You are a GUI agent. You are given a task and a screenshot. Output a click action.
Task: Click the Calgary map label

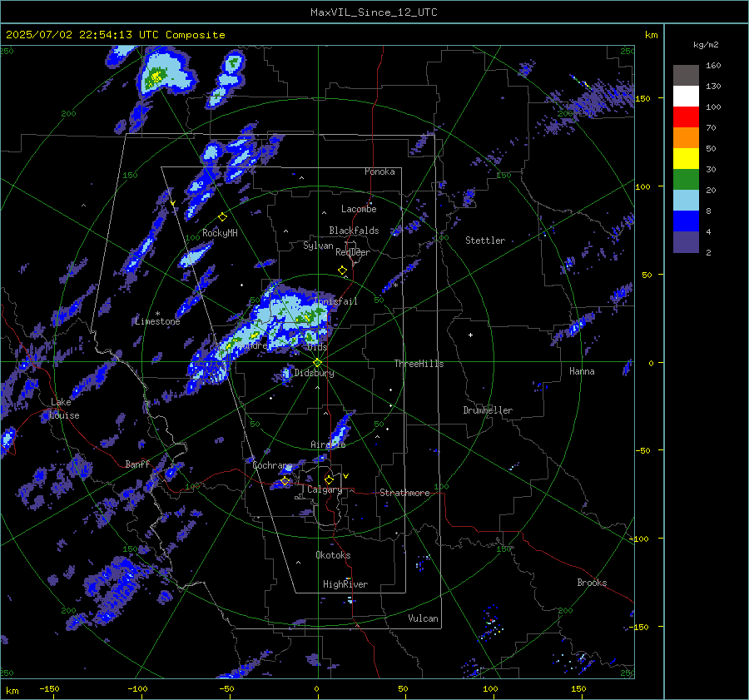pos(325,489)
